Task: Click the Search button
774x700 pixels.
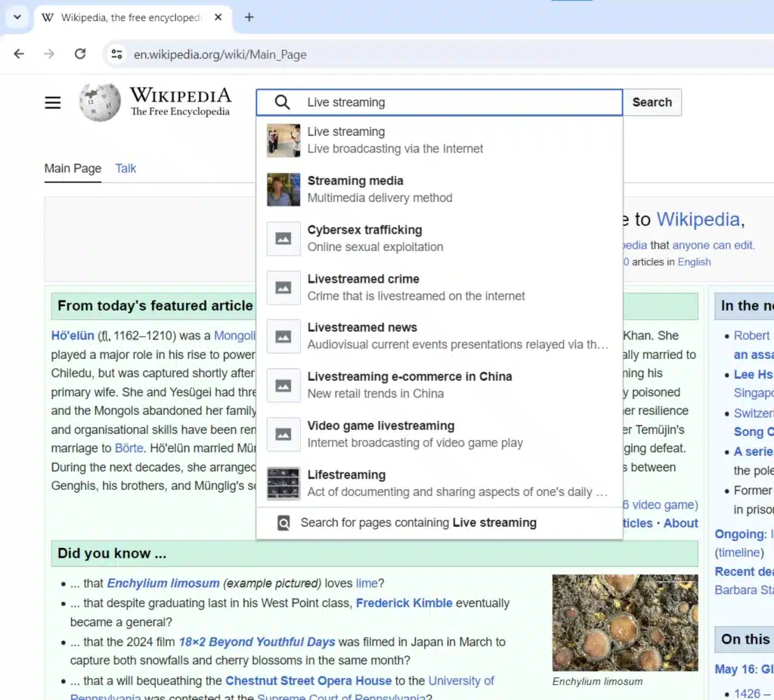Action: pos(652,102)
